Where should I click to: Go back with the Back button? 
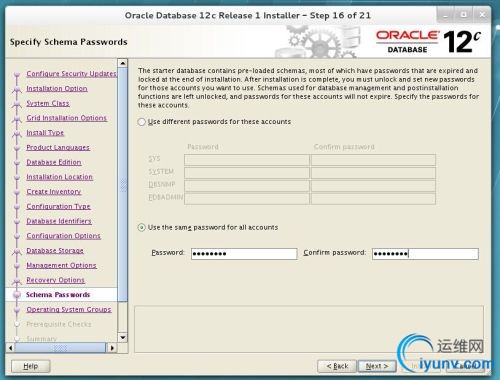click(337, 366)
